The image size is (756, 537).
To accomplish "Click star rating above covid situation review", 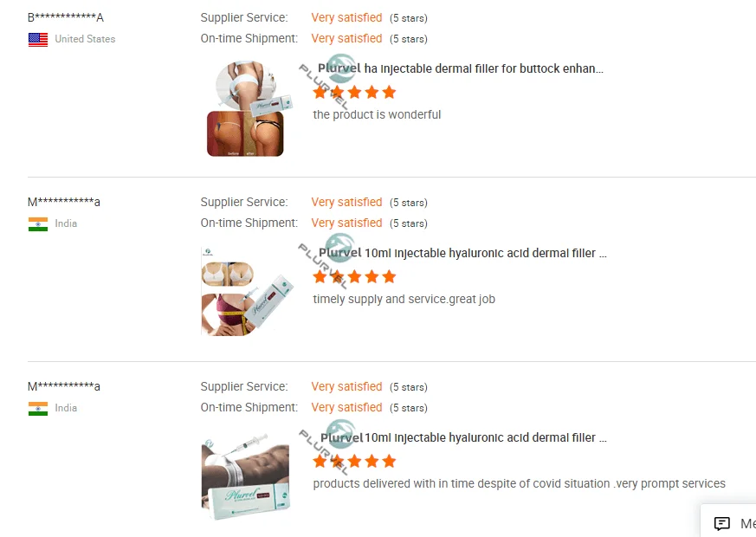I will pyautogui.click(x=354, y=461).
